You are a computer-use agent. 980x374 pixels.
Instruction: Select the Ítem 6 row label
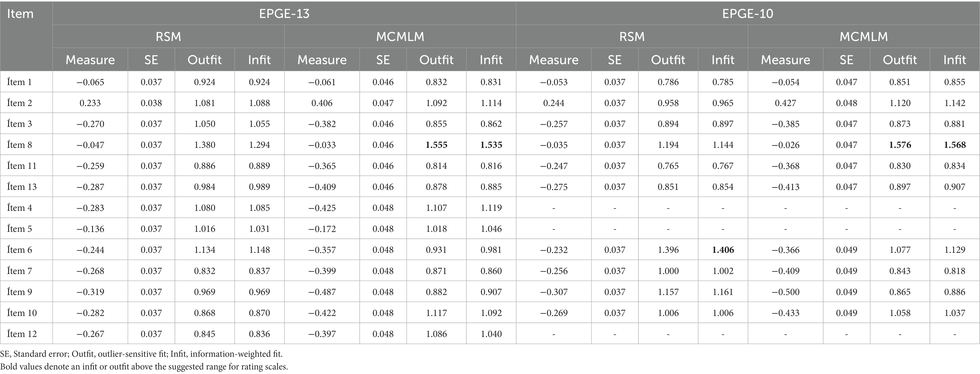click(x=19, y=250)
